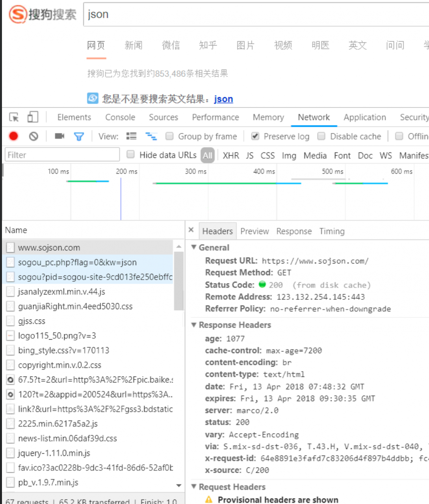Filter requests by Img
Image resolution: width=429 pixels, height=504 pixels.
289,156
